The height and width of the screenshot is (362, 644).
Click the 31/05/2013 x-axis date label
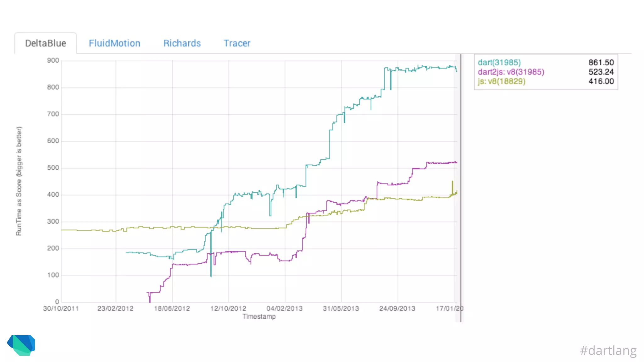click(341, 309)
